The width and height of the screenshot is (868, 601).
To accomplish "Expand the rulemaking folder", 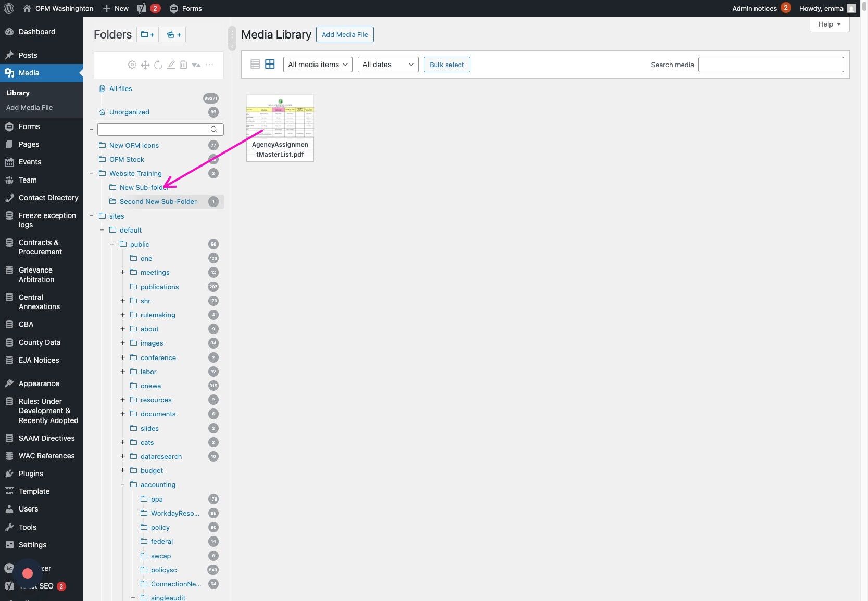I will (123, 315).
